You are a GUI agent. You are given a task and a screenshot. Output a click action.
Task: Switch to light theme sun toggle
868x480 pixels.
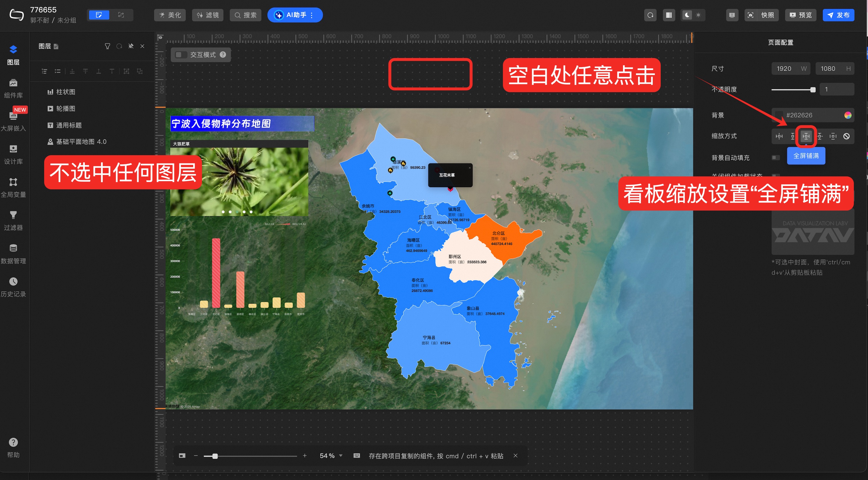click(698, 15)
